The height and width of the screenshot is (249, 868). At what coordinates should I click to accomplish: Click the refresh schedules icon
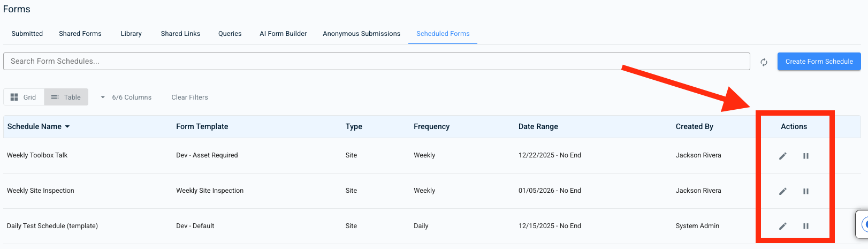click(764, 62)
